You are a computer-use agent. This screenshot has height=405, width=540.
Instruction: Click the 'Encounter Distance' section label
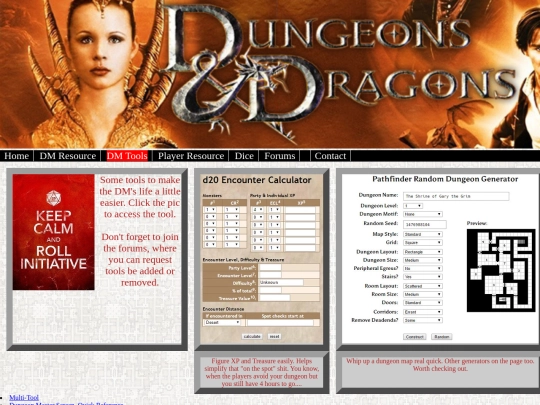pos(223,309)
